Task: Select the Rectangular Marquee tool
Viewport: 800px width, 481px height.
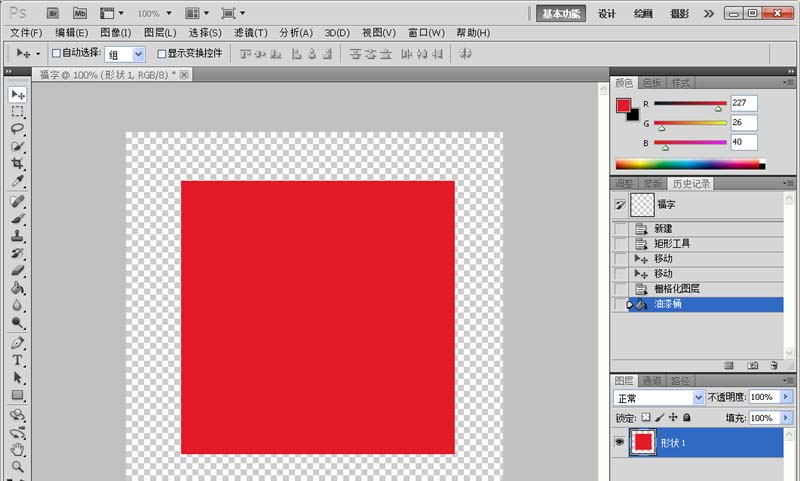Action: pos(17,111)
